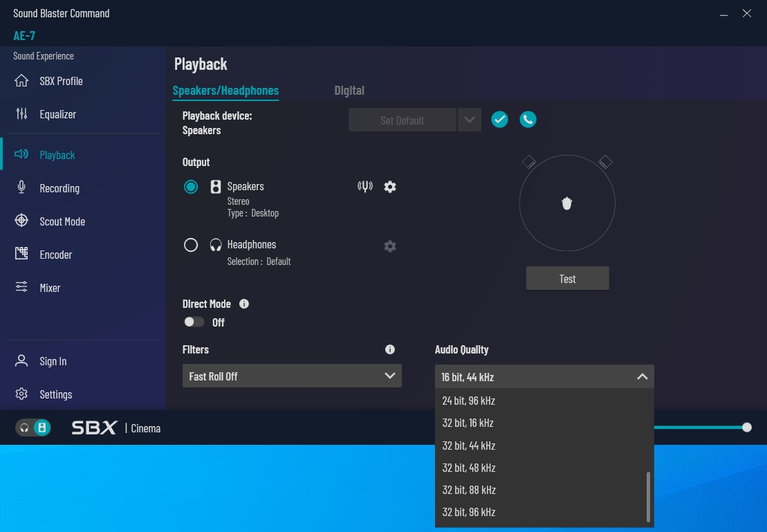767x532 pixels.
Task: Click the Recording microphone icon
Action: [x=21, y=187]
